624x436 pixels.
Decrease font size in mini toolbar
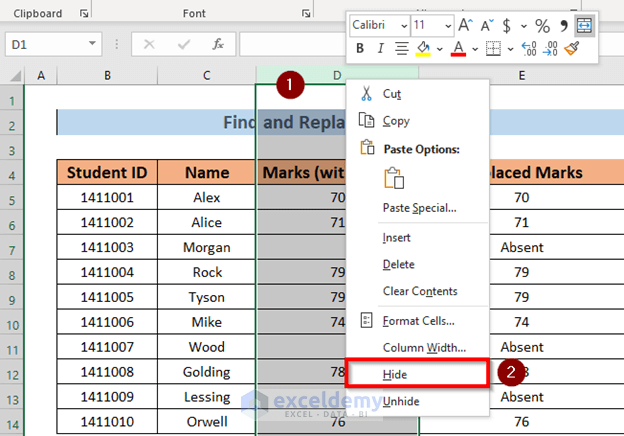(488, 25)
